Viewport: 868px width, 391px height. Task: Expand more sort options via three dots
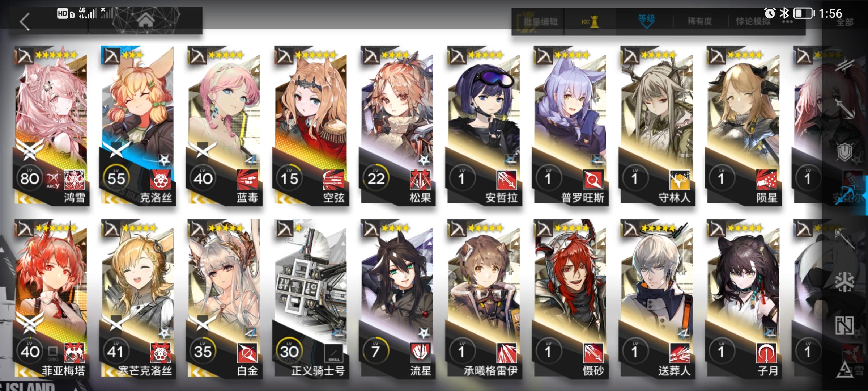coord(787,22)
